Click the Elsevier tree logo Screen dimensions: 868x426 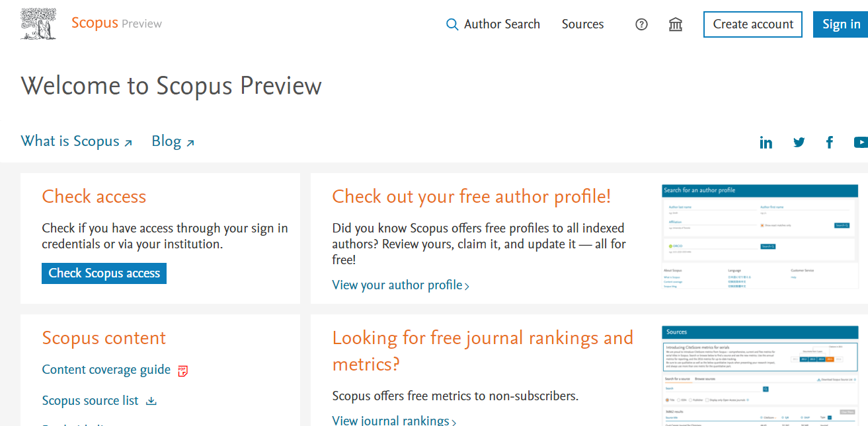(38, 23)
